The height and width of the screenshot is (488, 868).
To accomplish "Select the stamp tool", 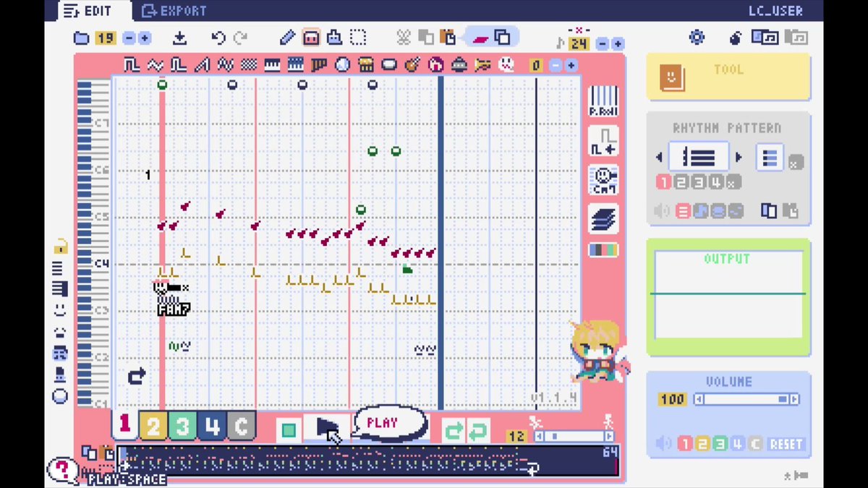I will point(334,38).
